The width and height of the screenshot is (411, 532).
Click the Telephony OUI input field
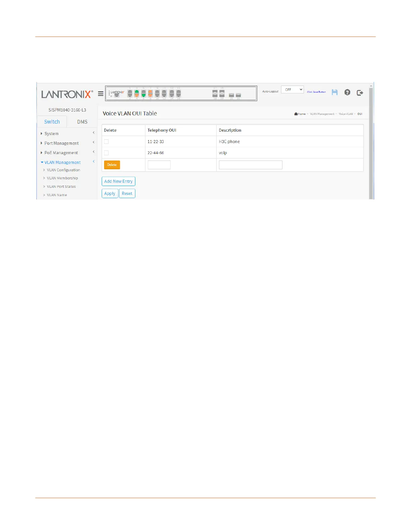[x=159, y=165]
